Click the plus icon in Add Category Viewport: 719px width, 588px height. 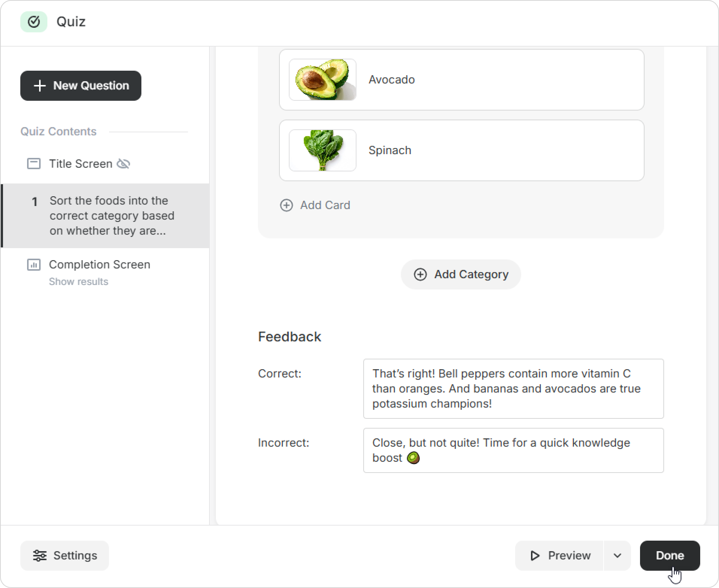[x=420, y=274]
